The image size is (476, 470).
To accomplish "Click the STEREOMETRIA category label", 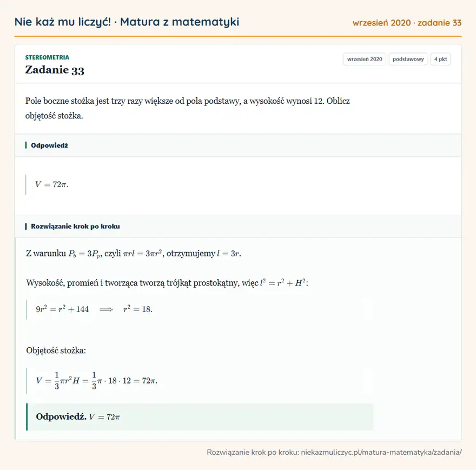I will 47,57.
